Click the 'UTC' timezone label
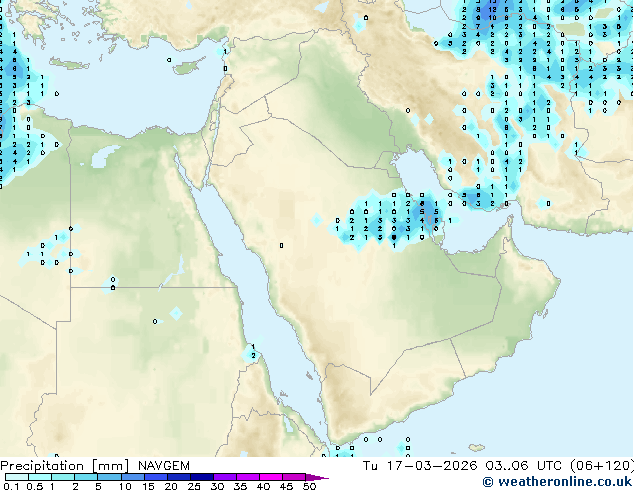Viewport: 634px width, 490px height. [x=549, y=466]
